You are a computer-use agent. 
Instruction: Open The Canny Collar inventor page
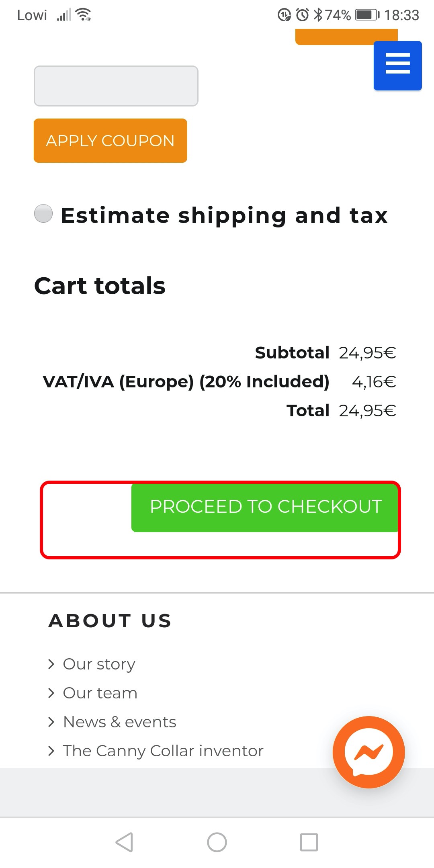[163, 751]
